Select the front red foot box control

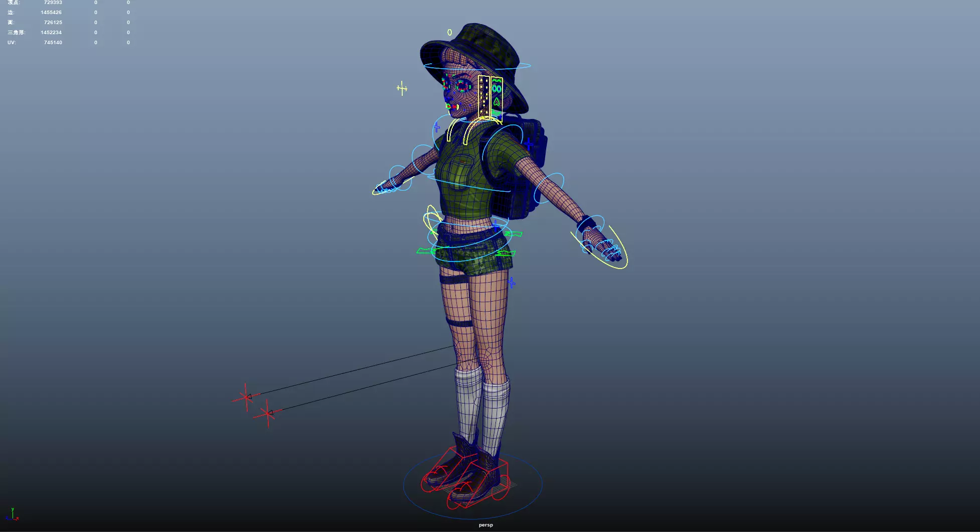pyautogui.click(x=477, y=485)
